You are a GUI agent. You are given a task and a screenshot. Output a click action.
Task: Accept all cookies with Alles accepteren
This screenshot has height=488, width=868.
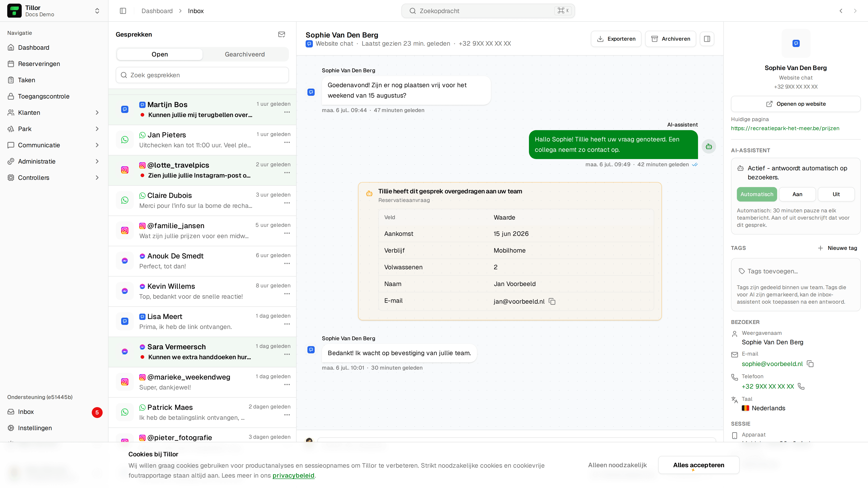click(699, 465)
